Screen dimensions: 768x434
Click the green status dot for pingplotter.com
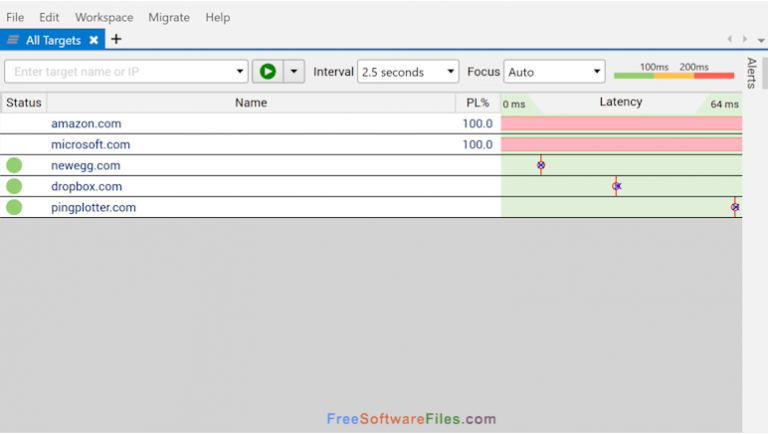pos(14,208)
